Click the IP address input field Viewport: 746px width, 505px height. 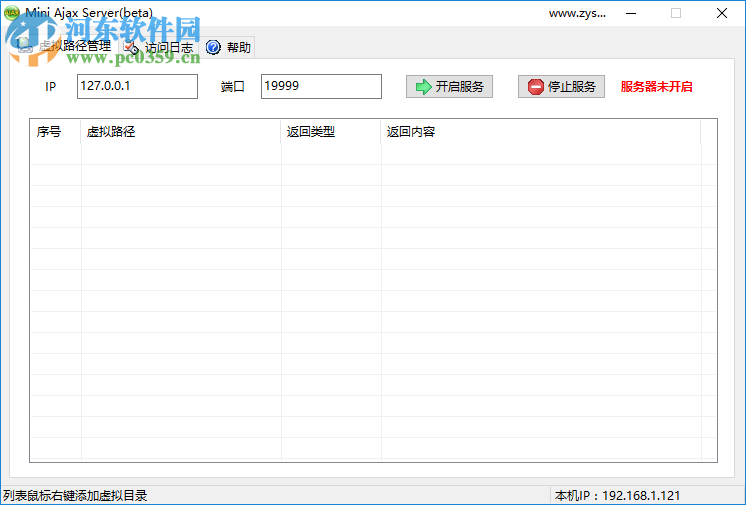(x=137, y=86)
